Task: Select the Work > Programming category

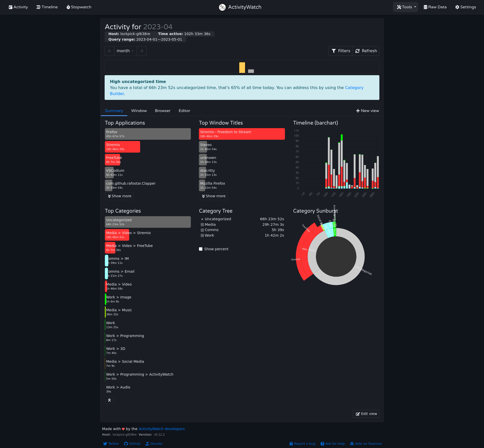Action: point(125,338)
